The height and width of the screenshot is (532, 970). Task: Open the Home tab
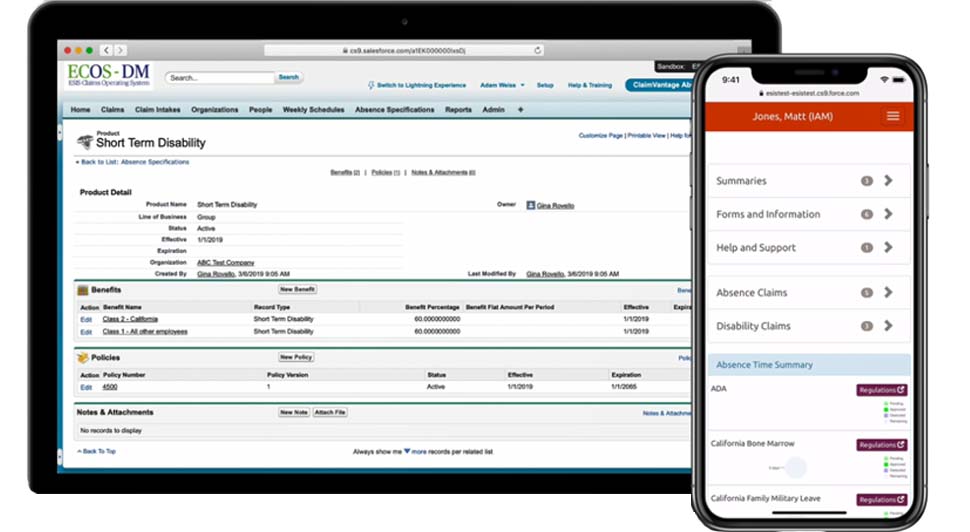80,109
